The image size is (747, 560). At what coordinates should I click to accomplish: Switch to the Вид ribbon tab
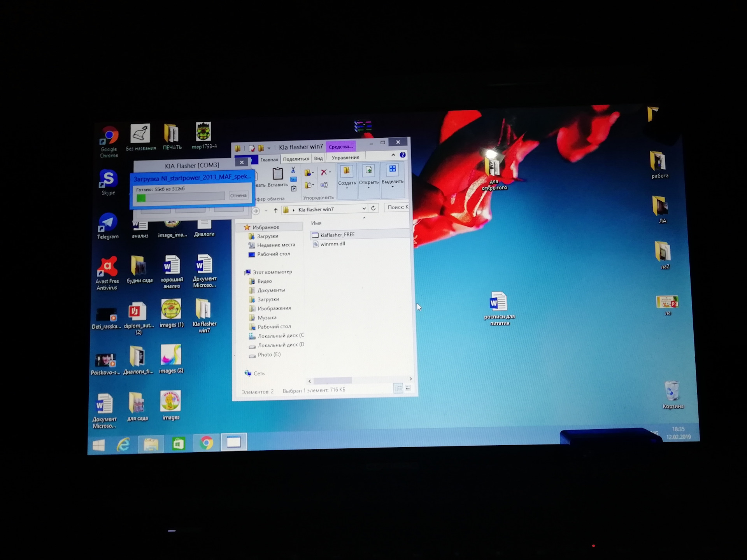click(318, 158)
